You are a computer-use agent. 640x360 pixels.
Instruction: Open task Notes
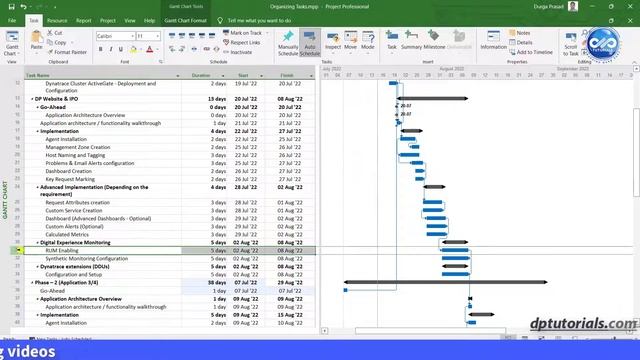pyautogui.click(x=520, y=33)
